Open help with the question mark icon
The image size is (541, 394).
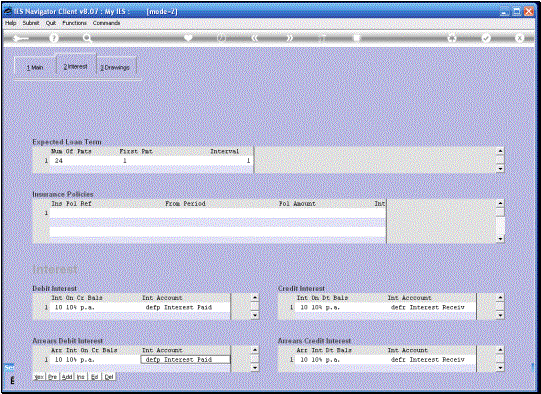click(53, 38)
